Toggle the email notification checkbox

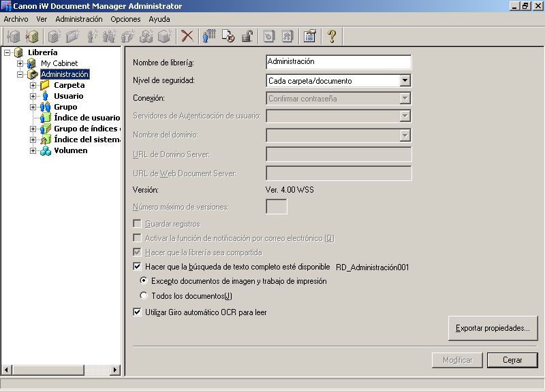pos(138,238)
